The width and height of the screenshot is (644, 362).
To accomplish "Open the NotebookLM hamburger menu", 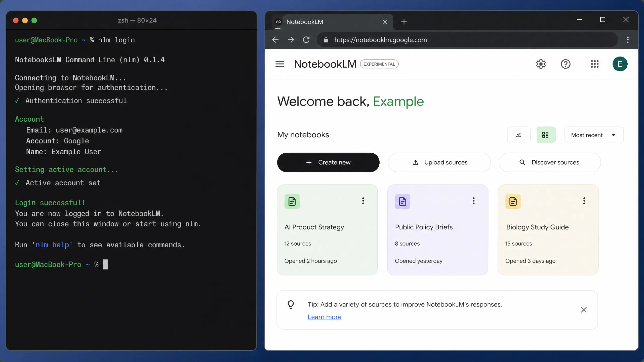I will click(x=279, y=64).
